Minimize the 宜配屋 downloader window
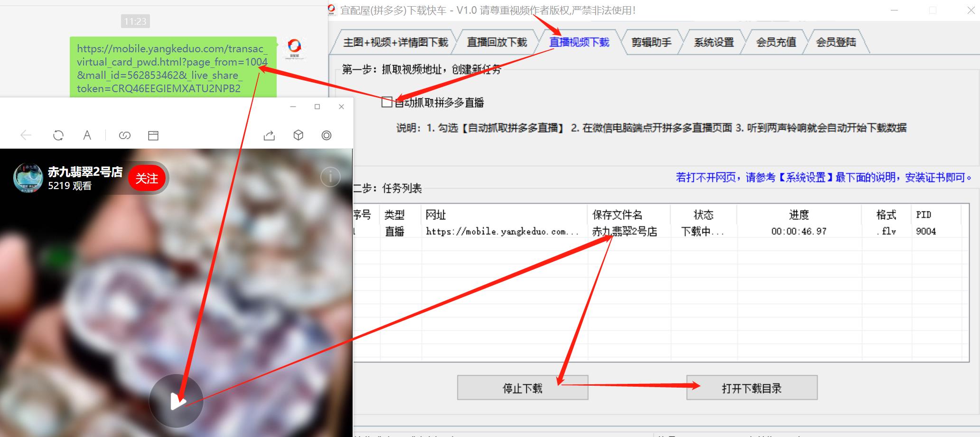Viewport: 980px width, 437px height. pos(894,10)
